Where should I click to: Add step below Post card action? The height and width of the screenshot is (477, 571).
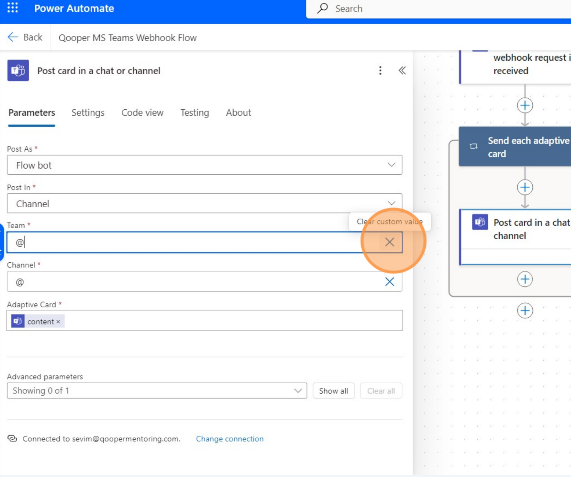(525, 279)
